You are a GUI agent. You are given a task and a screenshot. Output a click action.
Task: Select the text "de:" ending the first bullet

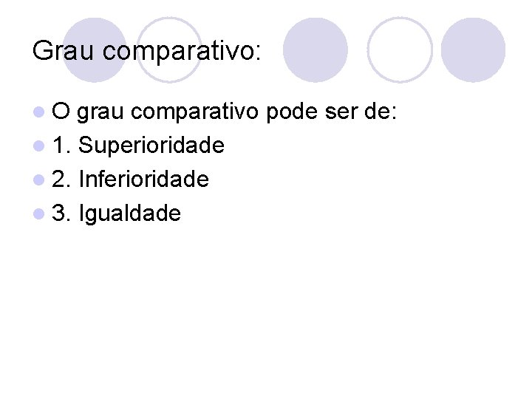tap(382, 112)
